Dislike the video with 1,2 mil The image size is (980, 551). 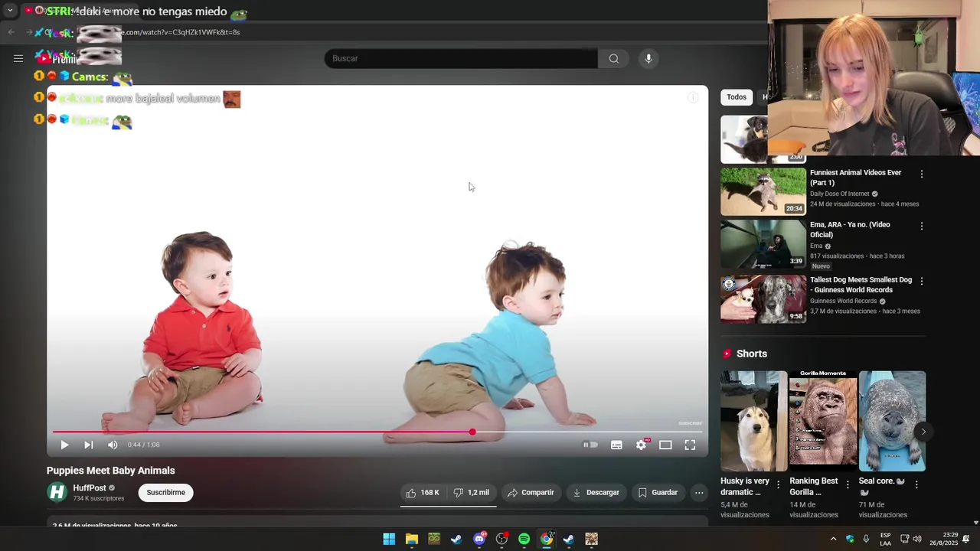click(x=472, y=493)
